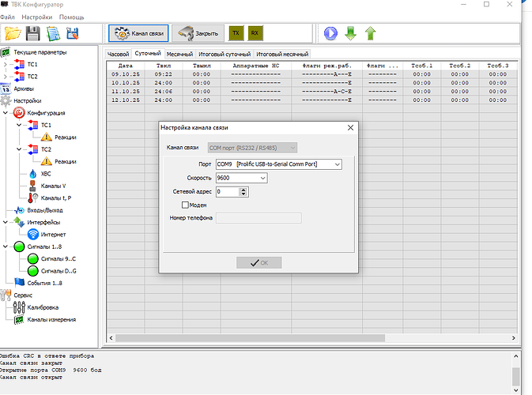The width and height of the screenshot is (532, 395).
Task: Select the ХВС water drop item
Action: pyautogui.click(x=46, y=174)
